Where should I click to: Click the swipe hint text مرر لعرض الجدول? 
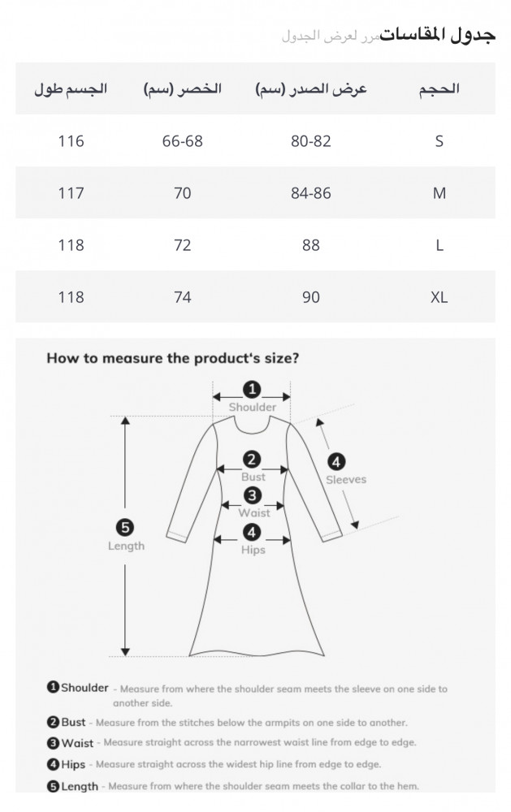click(331, 37)
